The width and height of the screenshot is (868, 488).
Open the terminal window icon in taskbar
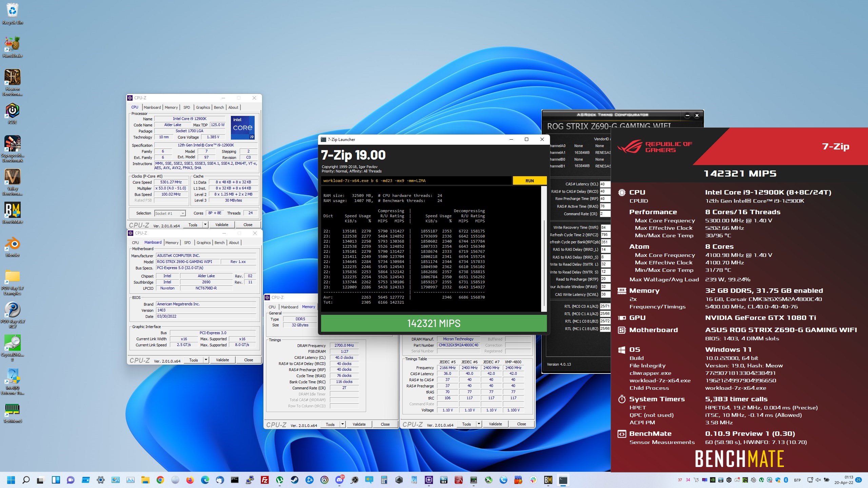click(563, 480)
